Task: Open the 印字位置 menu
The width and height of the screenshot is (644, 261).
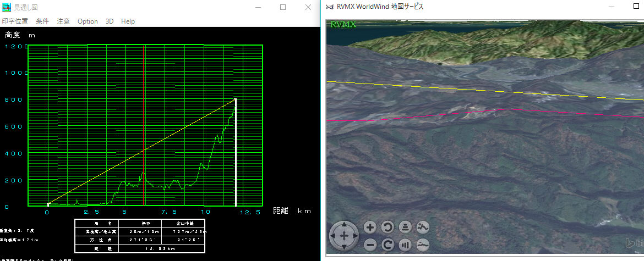Action: point(15,21)
